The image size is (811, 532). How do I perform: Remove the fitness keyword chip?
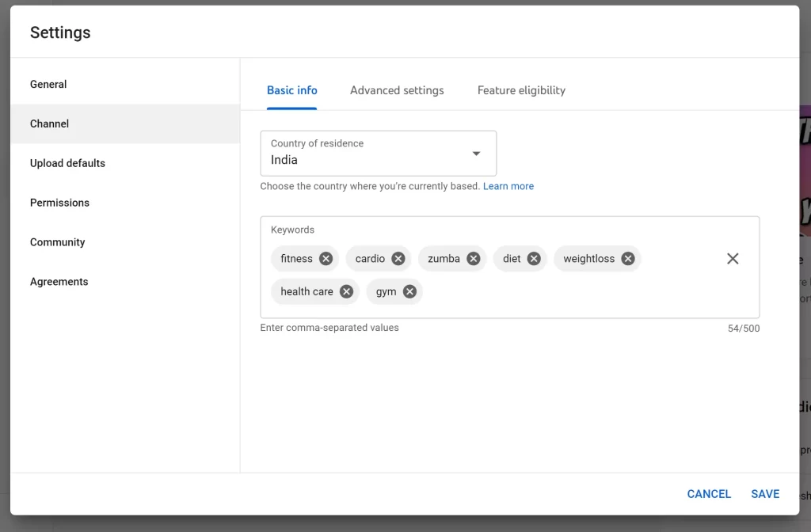tap(326, 259)
